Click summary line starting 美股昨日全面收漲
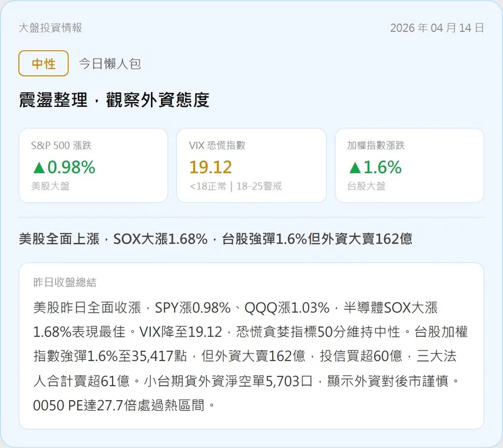 (x=235, y=308)
